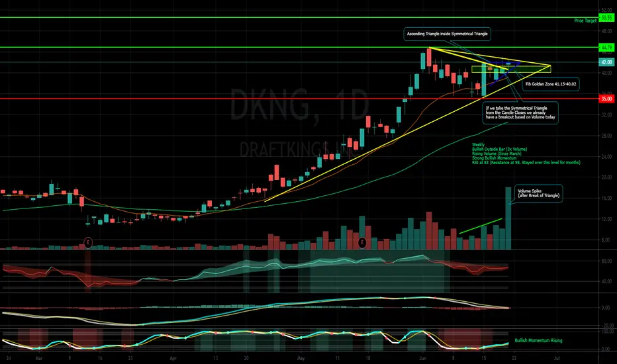Screen dimensions: 617x364
Task: Click the "24" date axis label
Action: pos(8,359)
